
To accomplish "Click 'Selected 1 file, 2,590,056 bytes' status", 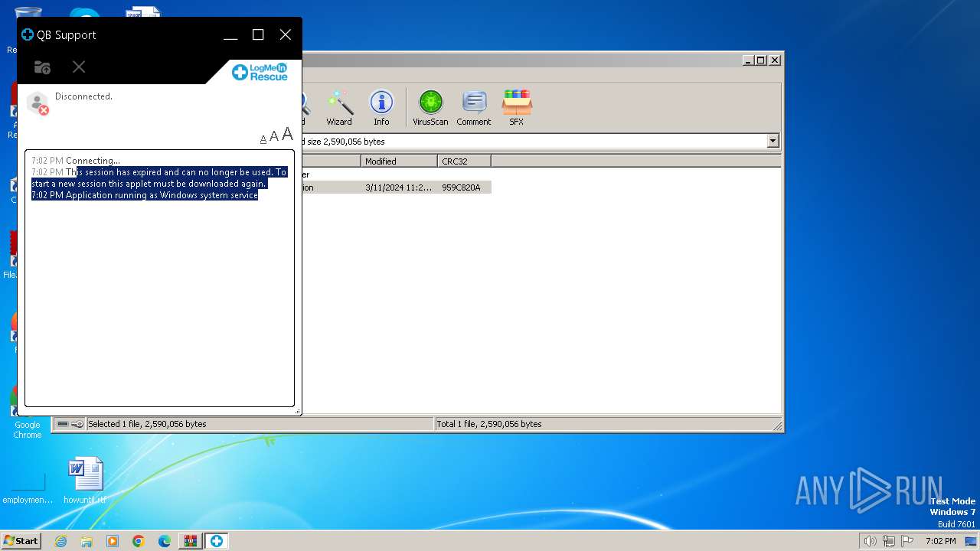I will coord(147,424).
